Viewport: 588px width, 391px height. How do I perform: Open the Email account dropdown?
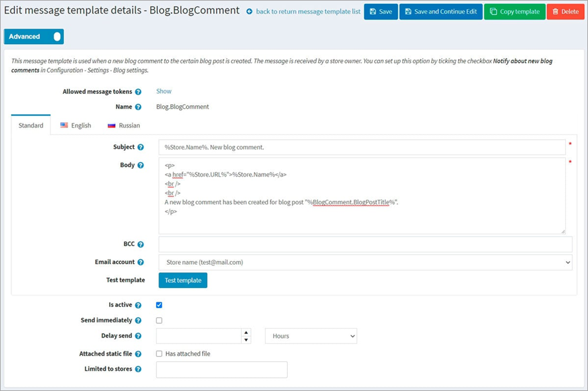[365, 262]
